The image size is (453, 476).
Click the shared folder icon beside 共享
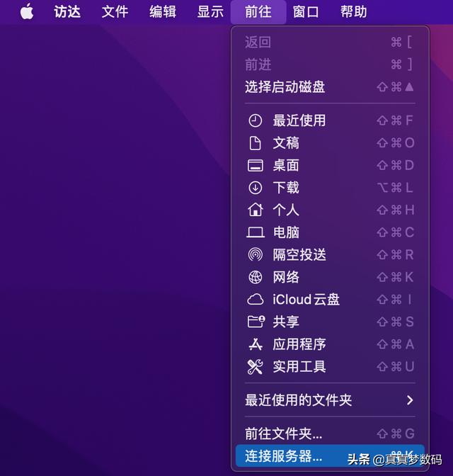[256, 322]
